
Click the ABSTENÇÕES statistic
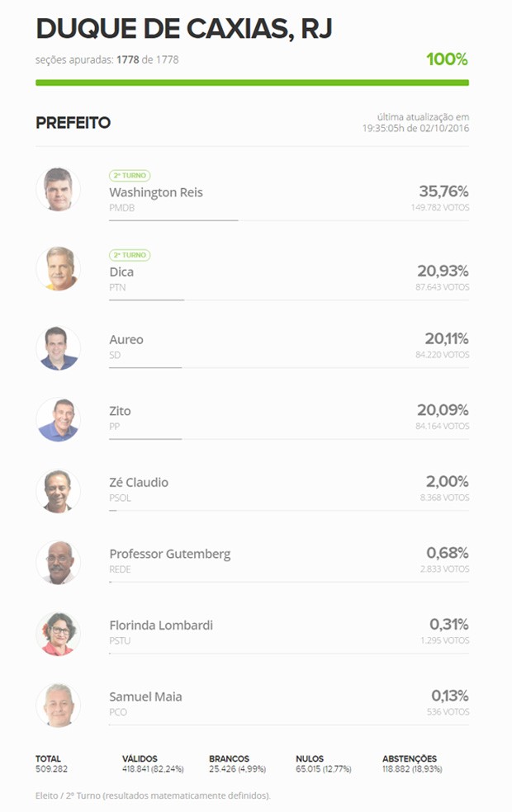(412, 764)
